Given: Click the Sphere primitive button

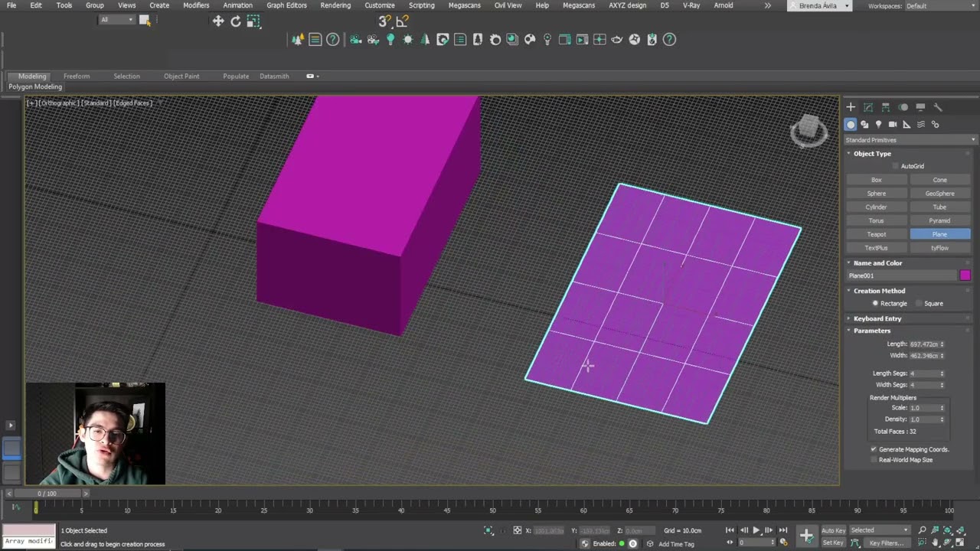Looking at the screenshot, I should (877, 194).
